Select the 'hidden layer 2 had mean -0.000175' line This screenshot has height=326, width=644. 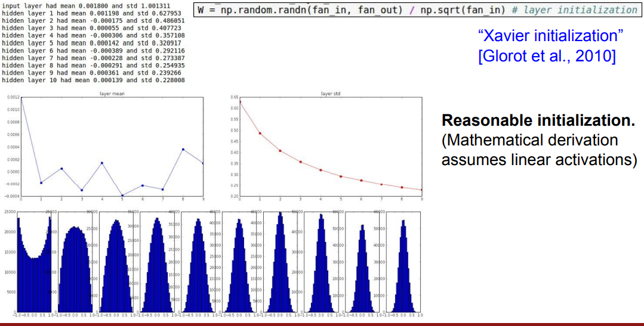tap(93, 21)
